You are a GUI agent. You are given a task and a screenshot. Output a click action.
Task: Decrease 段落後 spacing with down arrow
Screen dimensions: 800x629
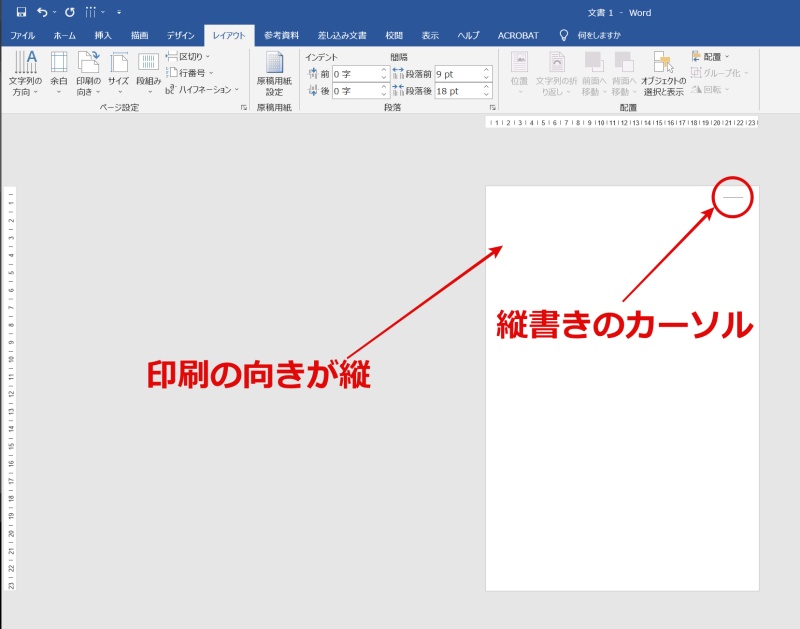[x=487, y=95]
